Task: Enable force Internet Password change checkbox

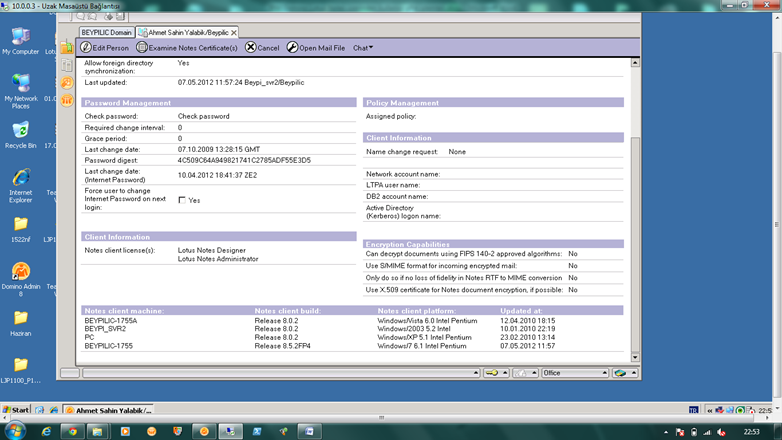Action: tap(181, 200)
